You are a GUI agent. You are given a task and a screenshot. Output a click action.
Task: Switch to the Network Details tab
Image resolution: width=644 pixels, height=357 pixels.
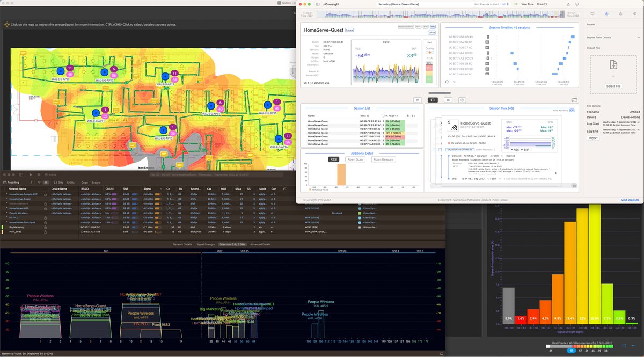182,244
